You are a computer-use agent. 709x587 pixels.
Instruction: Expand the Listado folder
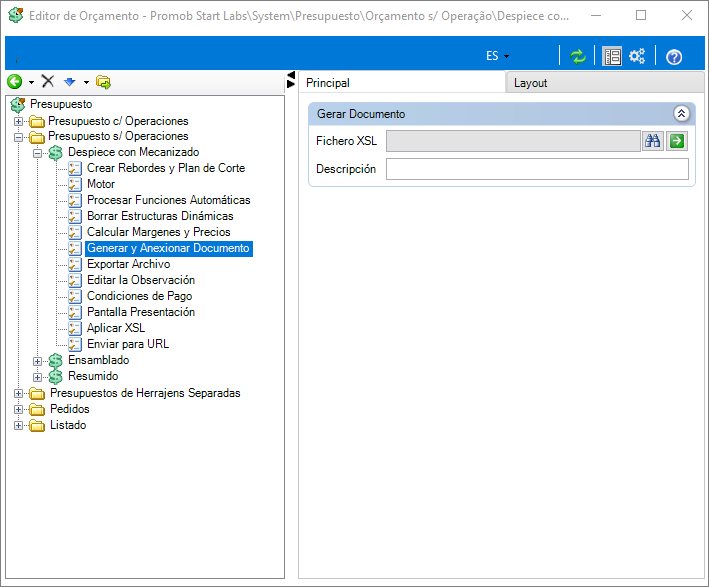(x=19, y=426)
